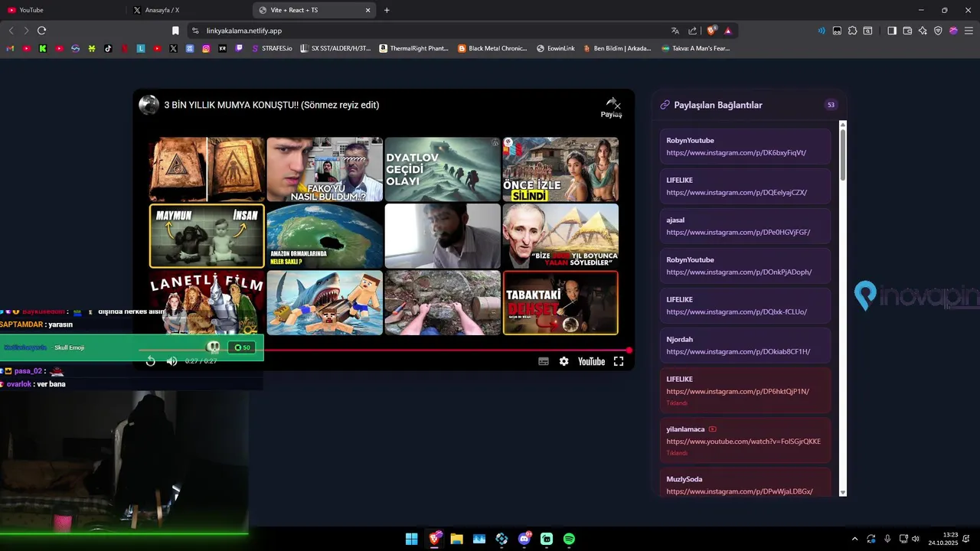Open ajasal's shared Instagram link
This screenshot has width=980, height=551.
[x=738, y=233]
